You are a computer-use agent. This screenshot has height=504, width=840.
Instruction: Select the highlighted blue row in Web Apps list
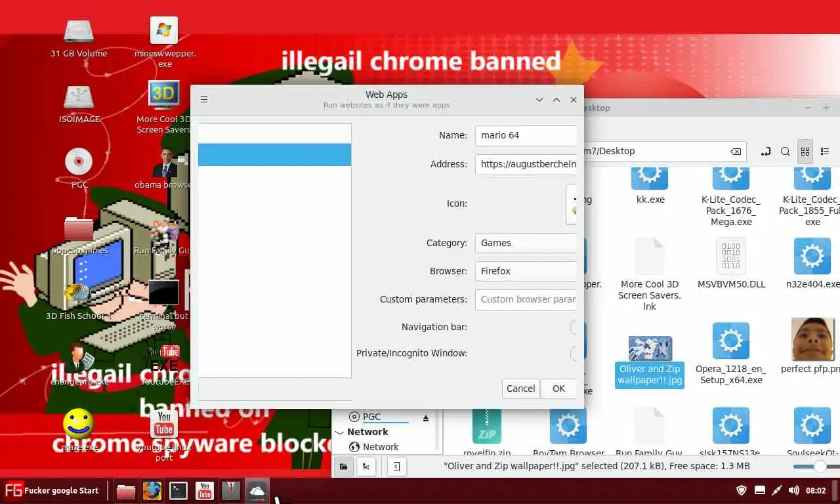click(274, 155)
